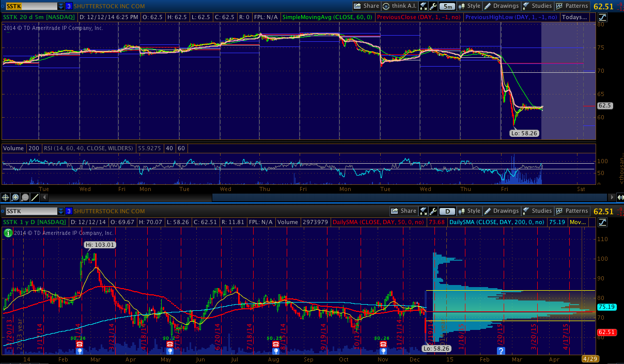Click the zoom in magnifier icon

(x=15, y=197)
